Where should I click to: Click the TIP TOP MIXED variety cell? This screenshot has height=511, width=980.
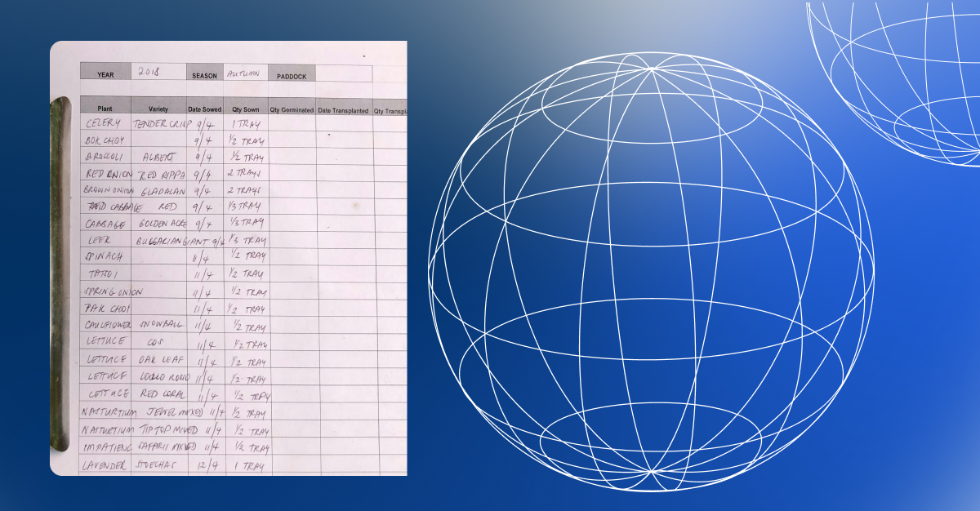(x=168, y=430)
